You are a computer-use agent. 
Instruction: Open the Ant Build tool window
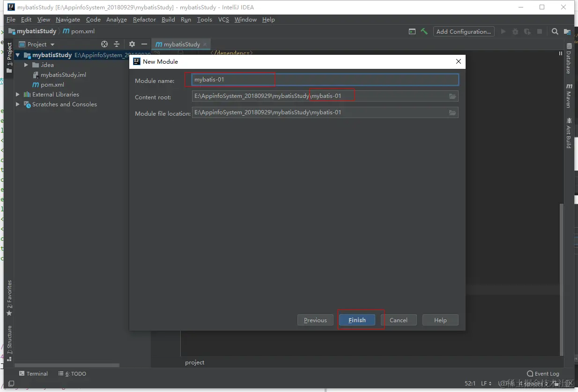(x=569, y=133)
